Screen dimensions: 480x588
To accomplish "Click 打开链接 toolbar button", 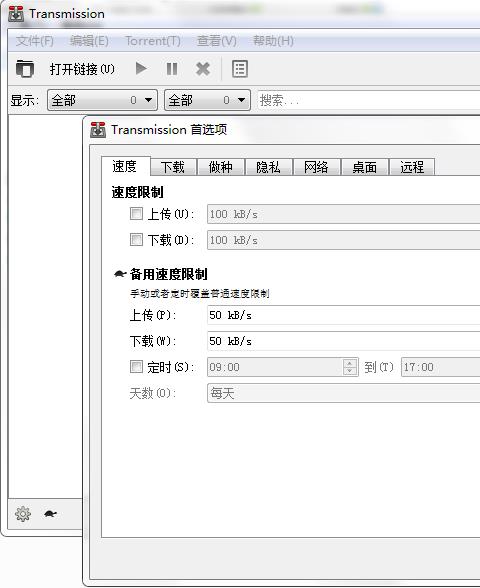I will point(82,69).
